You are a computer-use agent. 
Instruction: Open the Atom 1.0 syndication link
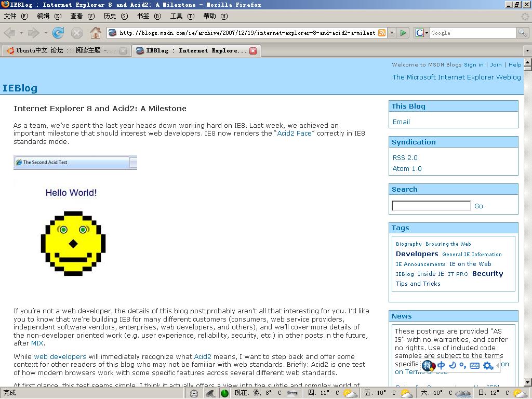click(x=407, y=169)
